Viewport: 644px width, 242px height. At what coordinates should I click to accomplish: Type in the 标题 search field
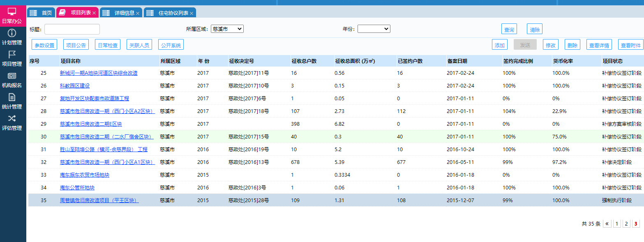[72, 29]
